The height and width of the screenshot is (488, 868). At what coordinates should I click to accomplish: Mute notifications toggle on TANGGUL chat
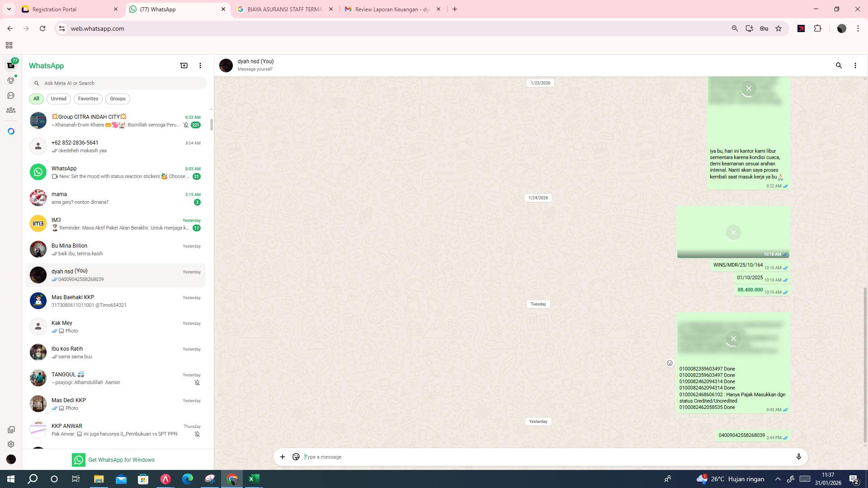coord(197,382)
